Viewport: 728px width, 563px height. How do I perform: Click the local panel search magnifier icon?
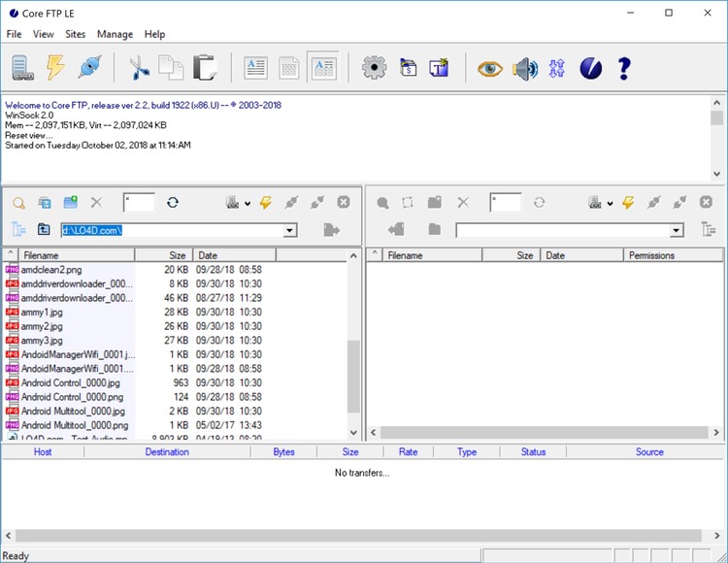(18, 203)
